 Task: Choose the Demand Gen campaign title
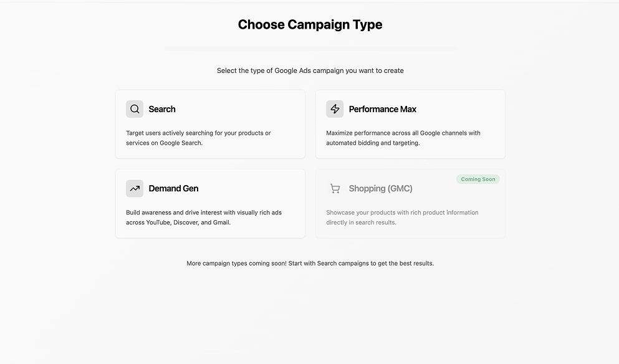coord(173,188)
